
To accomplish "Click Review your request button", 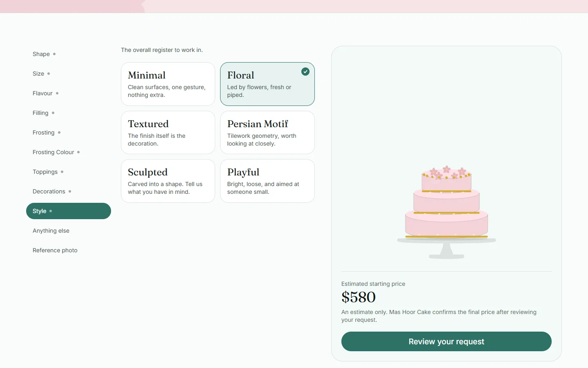I will (446, 341).
